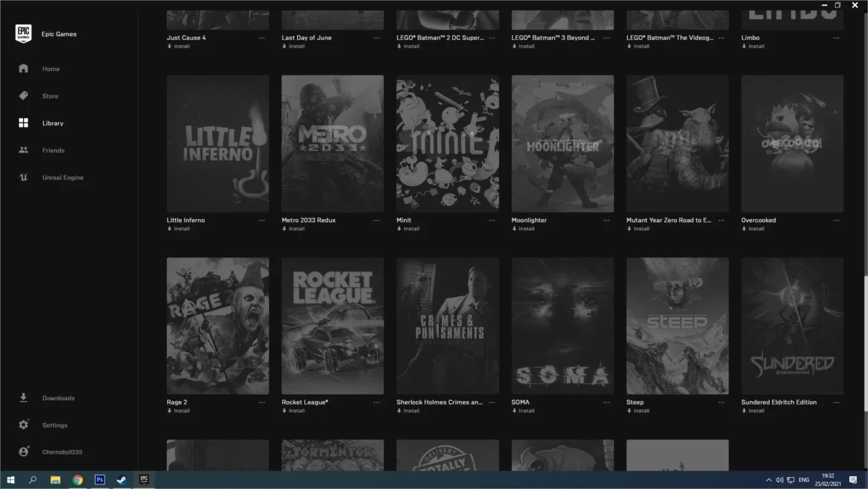Open Settings gear in sidebar

[24, 425]
